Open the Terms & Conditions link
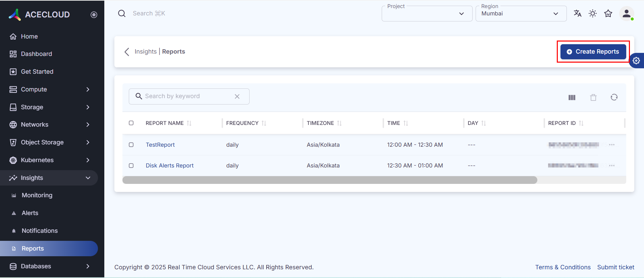The image size is (644, 278). [x=562, y=267]
